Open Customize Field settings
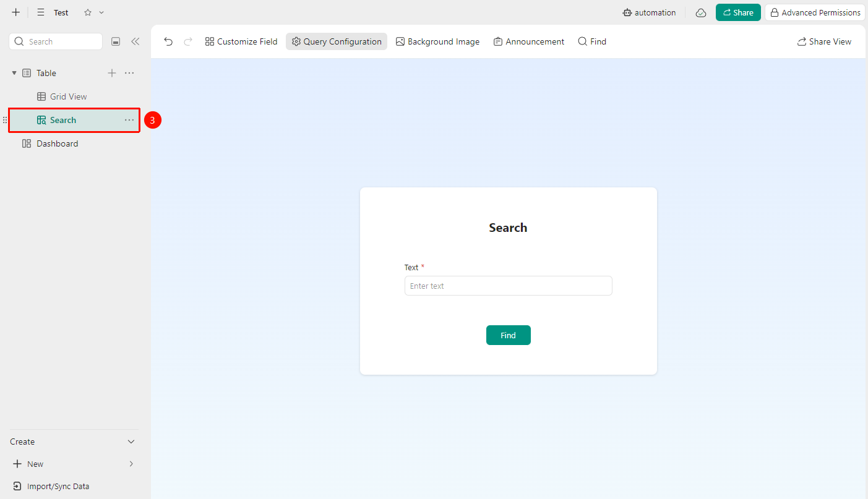The width and height of the screenshot is (868, 499). point(241,41)
